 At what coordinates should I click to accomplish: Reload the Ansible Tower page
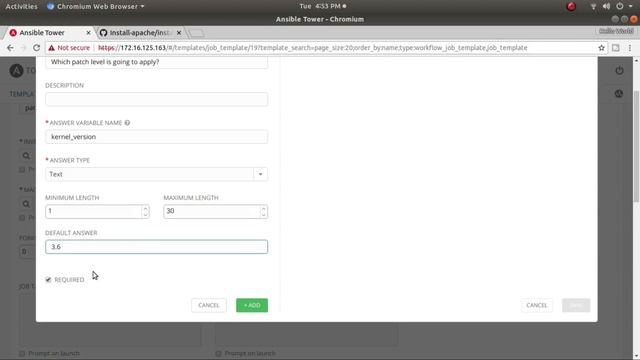[36, 48]
